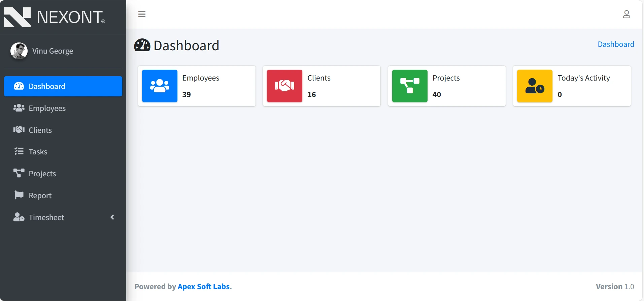Click the yellow Today's Activity card icon
The width and height of the screenshot is (644, 301).
(x=535, y=86)
